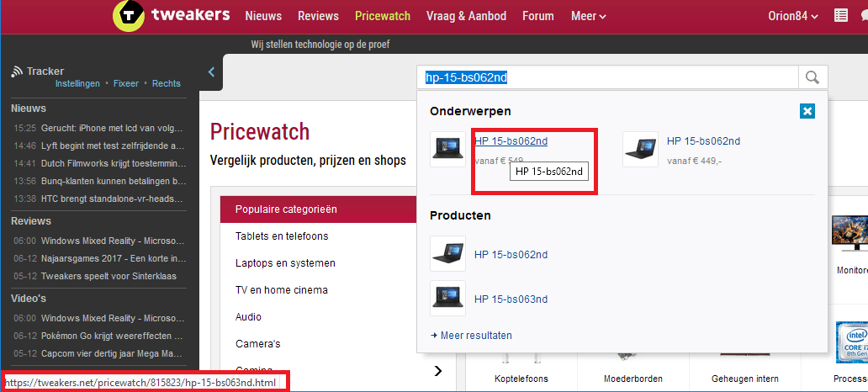The width and height of the screenshot is (868, 392).
Task: Open Video's item Windows Mixed Reality
Action: click(x=113, y=318)
